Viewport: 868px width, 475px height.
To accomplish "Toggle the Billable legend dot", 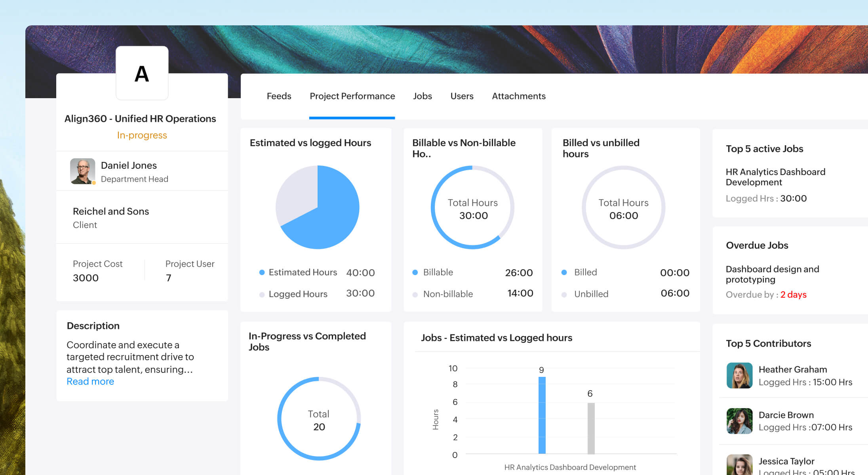I will click(415, 272).
